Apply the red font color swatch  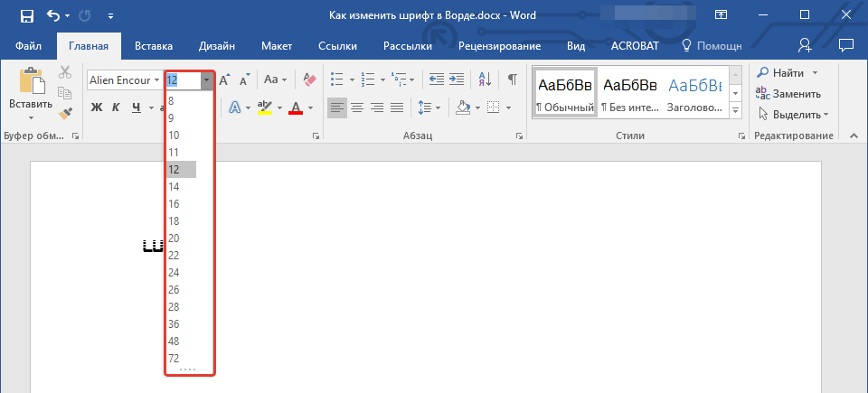pos(295,108)
